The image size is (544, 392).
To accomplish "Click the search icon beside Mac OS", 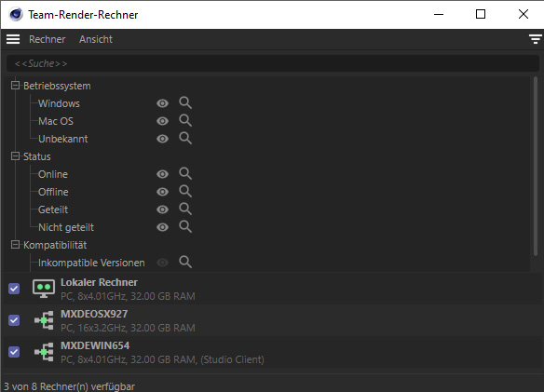I will [185, 121].
